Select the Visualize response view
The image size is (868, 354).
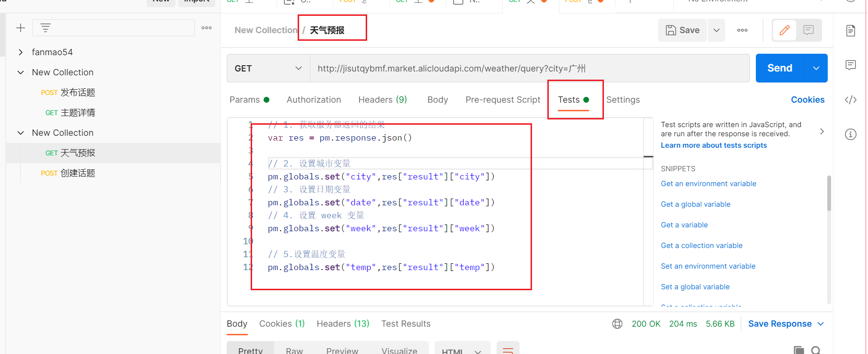[399, 350]
